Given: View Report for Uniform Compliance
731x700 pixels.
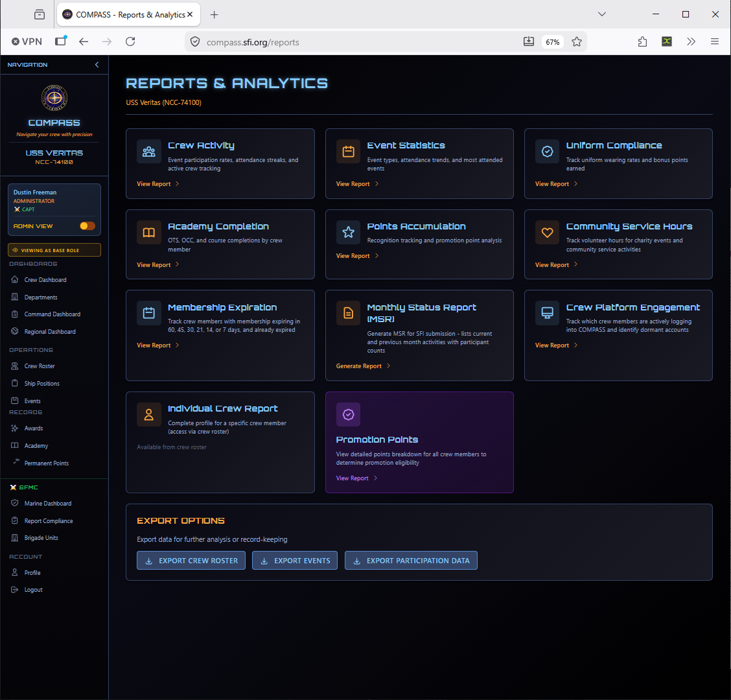Looking at the screenshot, I should tap(557, 183).
